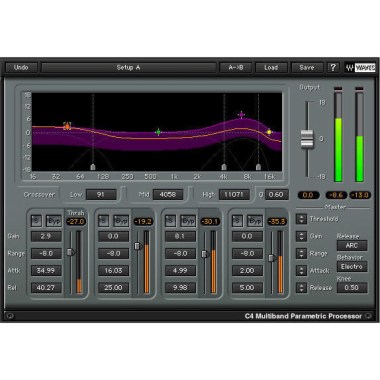Click the question mark help icon
Image resolution: width=380 pixels, height=380 pixels.
tap(333, 68)
